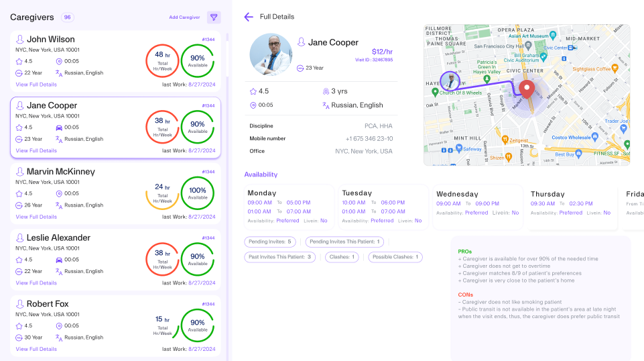This screenshot has height=361, width=644.
Task: Select the Pending Invites: 5 chip
Action: (x=271, y=242)
